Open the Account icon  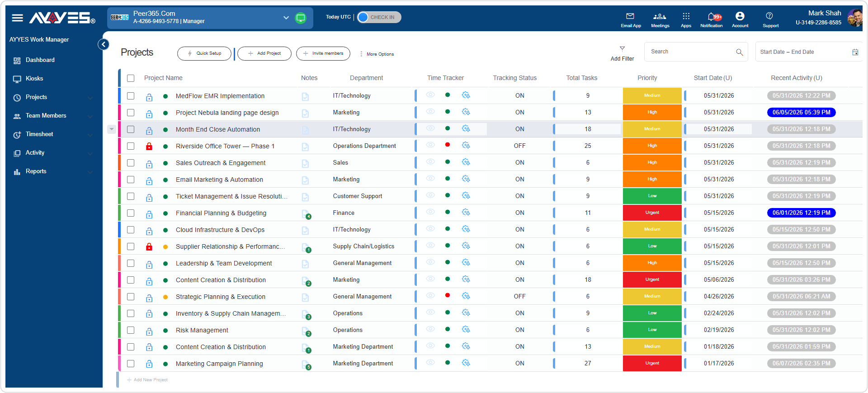point(740,16)
